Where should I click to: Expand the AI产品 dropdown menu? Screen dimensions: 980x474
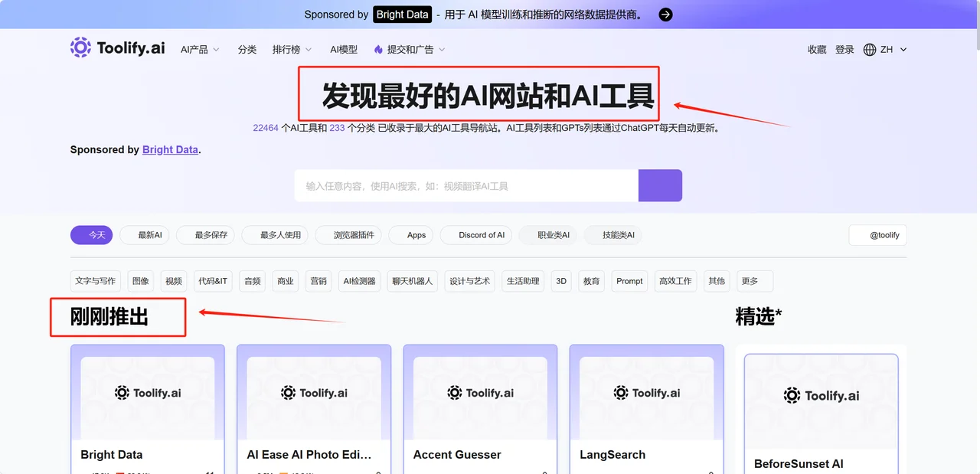(200, 50)
